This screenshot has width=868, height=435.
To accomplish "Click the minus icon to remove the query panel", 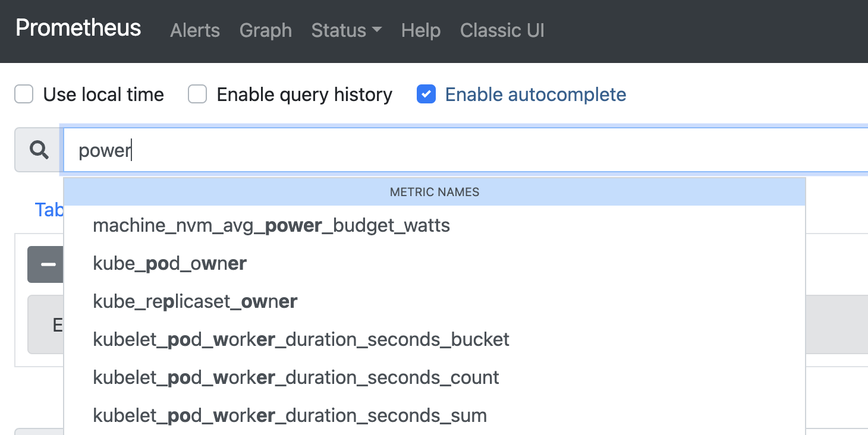I will click(46, 264).
